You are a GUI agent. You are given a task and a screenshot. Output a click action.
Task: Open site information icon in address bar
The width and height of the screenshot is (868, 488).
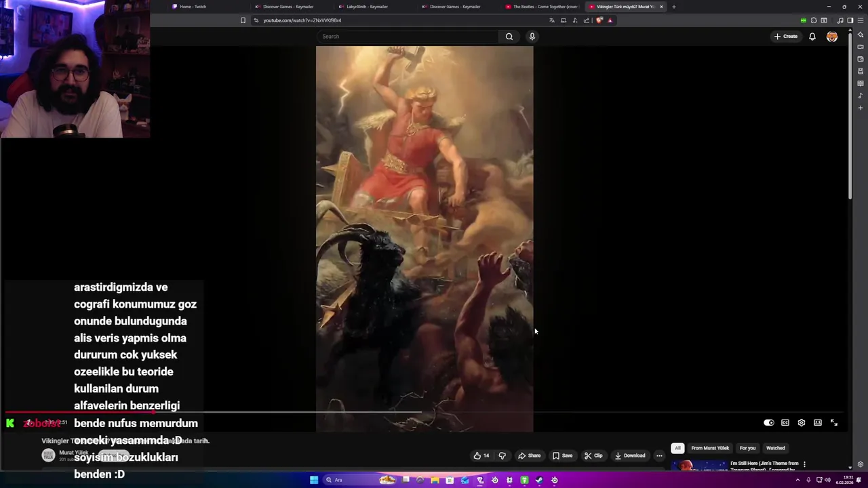[256, 20]
